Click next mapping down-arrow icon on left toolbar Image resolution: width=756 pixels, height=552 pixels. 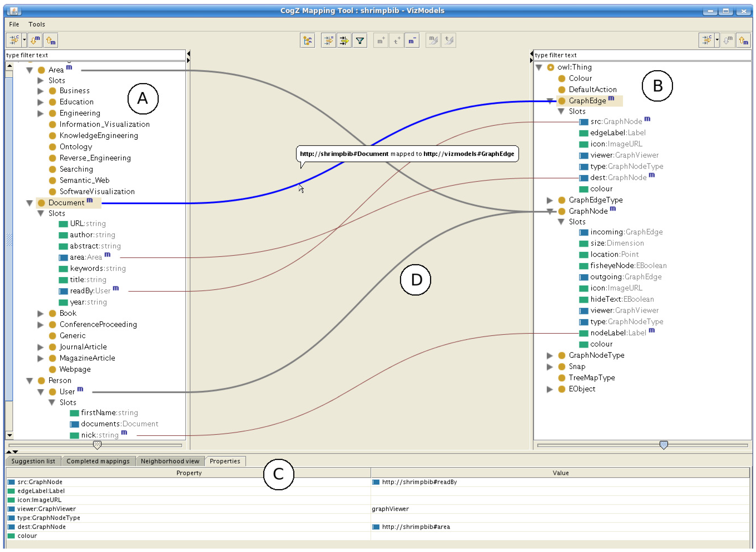[x=35, y=40]
